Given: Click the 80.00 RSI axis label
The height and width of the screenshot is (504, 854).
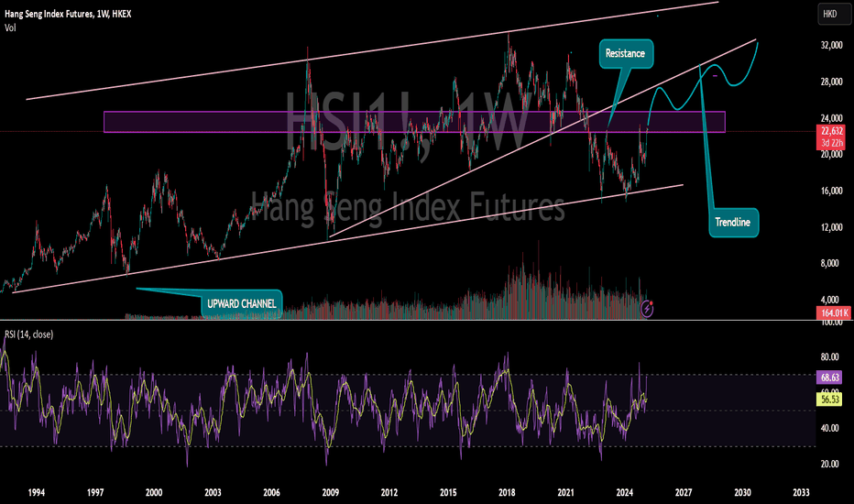Looking at the screenshot, I should (829, 356).
